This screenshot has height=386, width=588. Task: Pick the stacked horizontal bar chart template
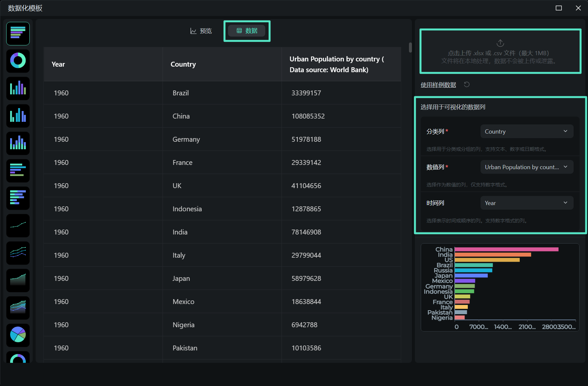pyautogui.click(x=18, y=198)
